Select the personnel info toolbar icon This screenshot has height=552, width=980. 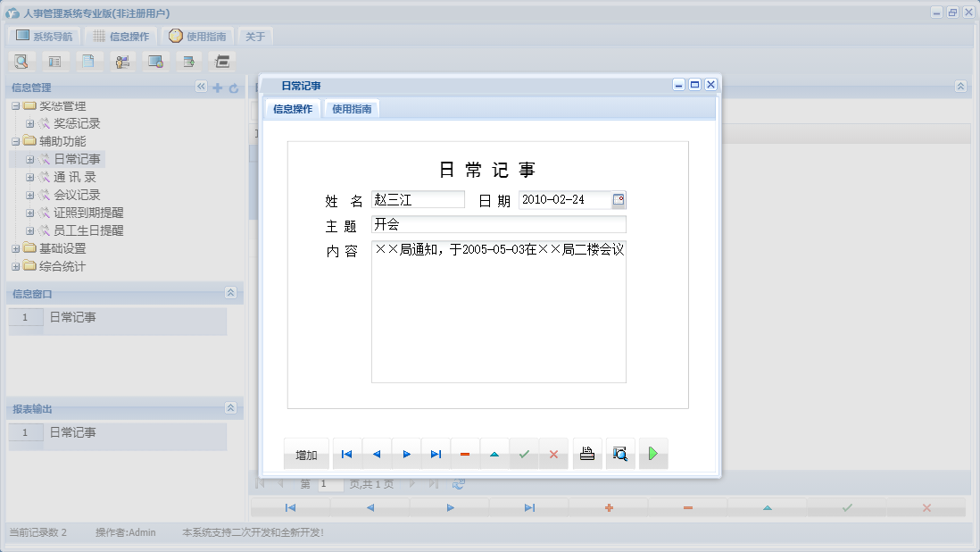pos(122,62)
